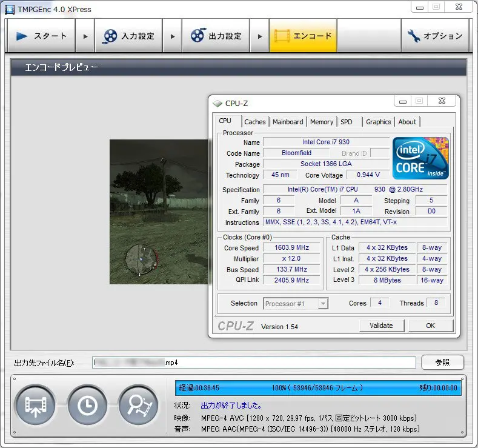Click the Intel Core i7 logo
The width and height of the screenshot is (478, 448).
coord(420,158)
